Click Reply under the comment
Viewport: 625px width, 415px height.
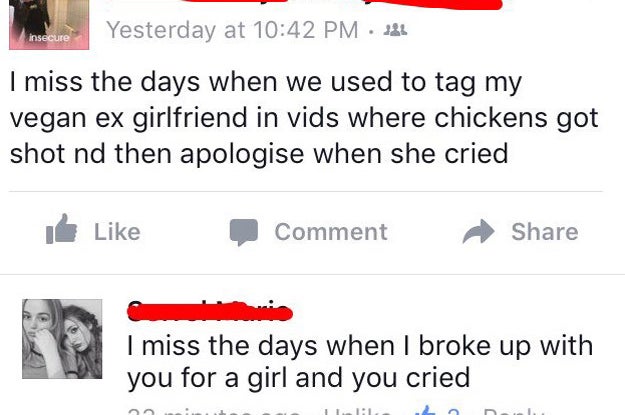[x=513, y=411]
